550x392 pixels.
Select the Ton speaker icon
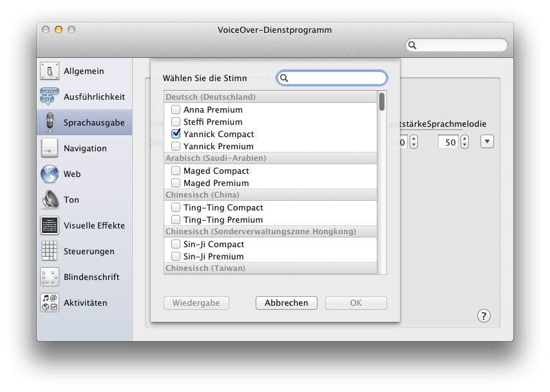pos(50,200)
